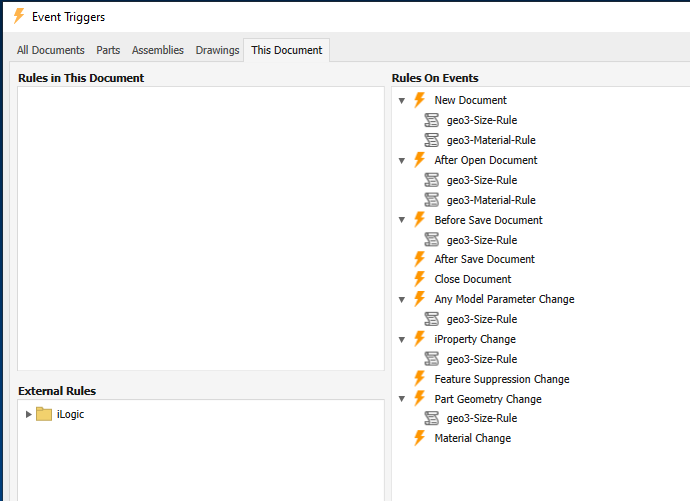
Task: Select geo3-Material-Rule under After Open Document
Action: [x=490, y=200]
